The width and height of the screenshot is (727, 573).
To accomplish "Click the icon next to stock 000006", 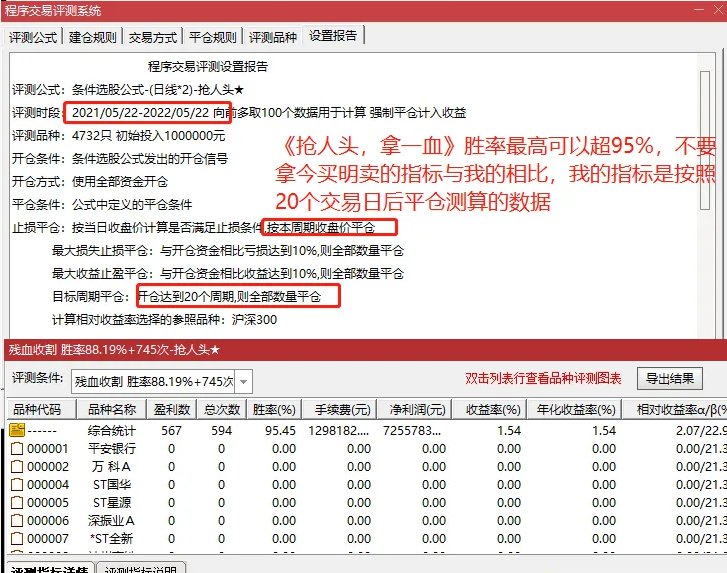I will tap(16, 521).
